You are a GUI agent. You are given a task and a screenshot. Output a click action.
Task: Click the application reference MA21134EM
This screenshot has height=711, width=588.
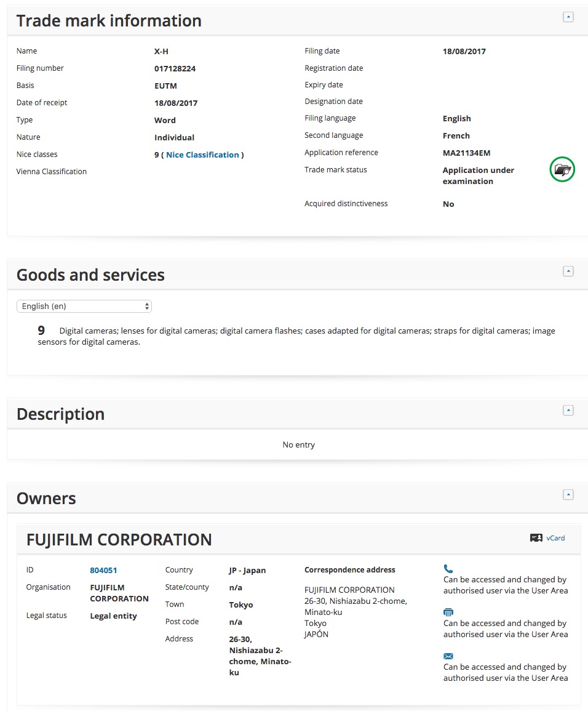point(466,153)
